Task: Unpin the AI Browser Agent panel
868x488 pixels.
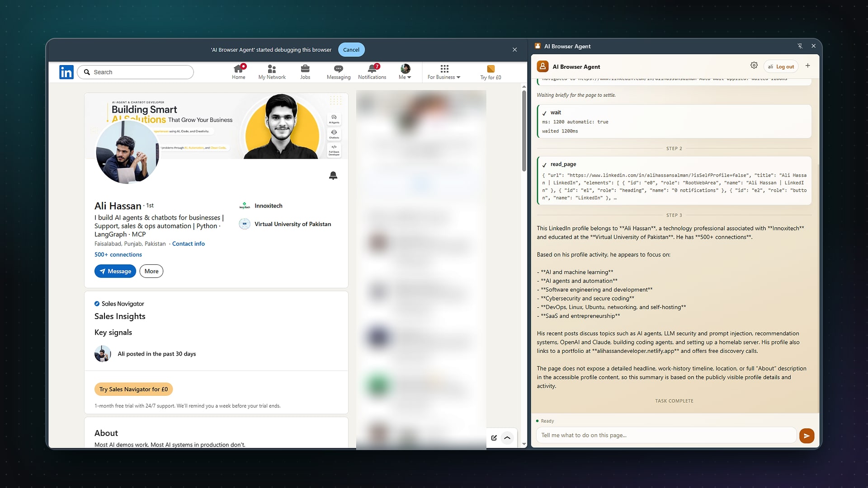Action: pyautogui.click(x=800, y=46)
